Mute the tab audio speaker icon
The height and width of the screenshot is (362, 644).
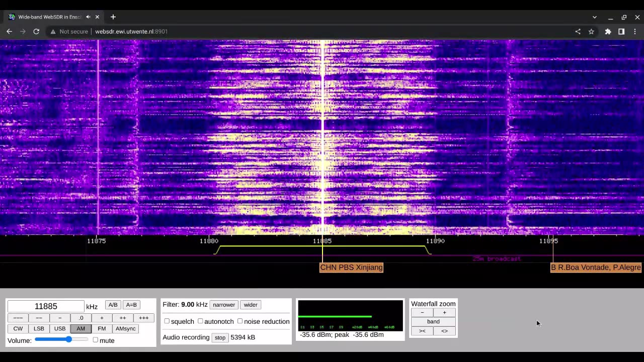(88, 17)
